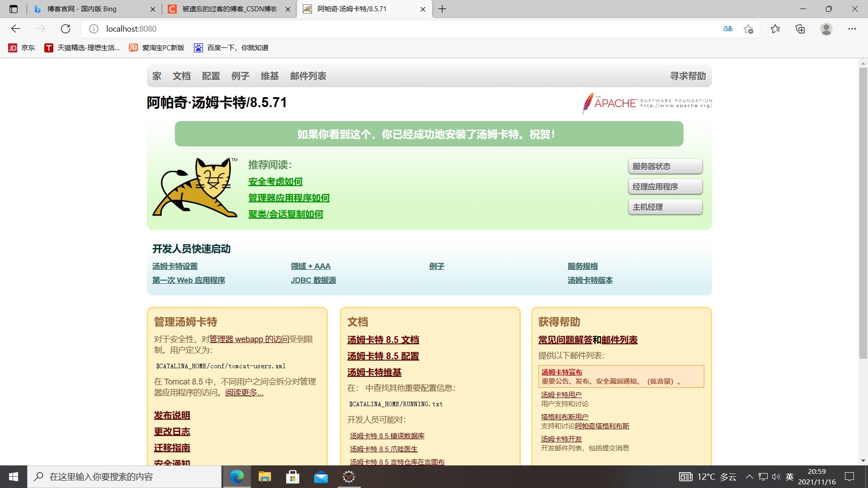This screenshot has width=868, height=488.
Task: Open the 发布说明 link
Action: click(172, 416)
